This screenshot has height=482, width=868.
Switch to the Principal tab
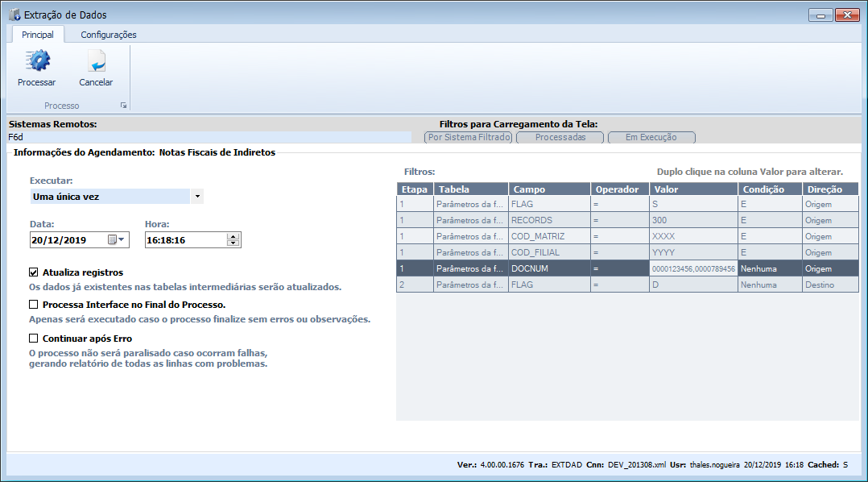coord(38,35)
